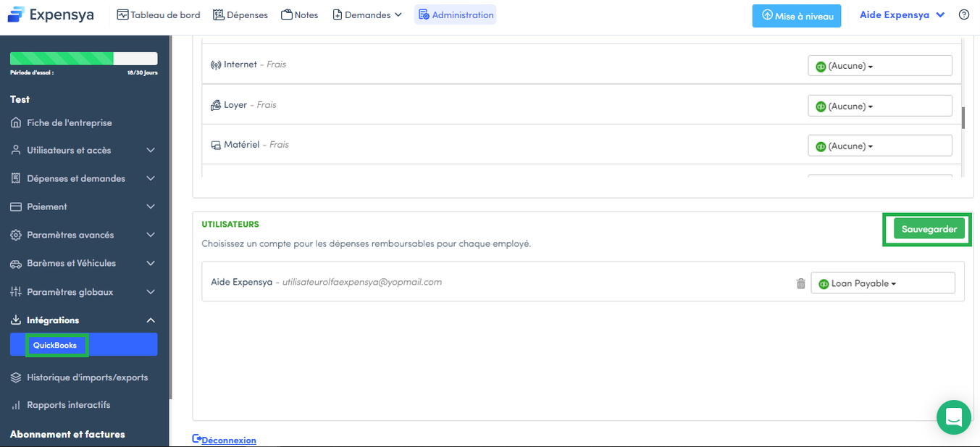Click the Loyer category icon
This screenshot has width=980, height=447.
click(x=216, y=105)
